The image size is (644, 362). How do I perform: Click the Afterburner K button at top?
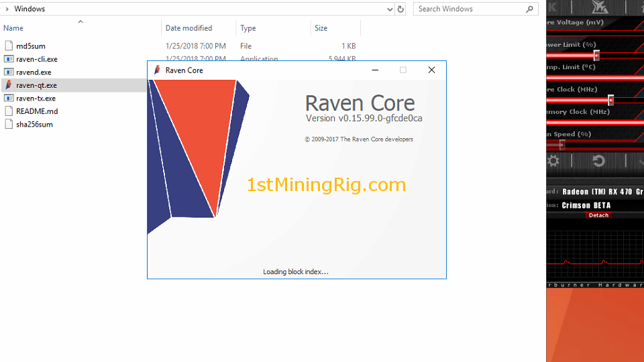point(552,7)
